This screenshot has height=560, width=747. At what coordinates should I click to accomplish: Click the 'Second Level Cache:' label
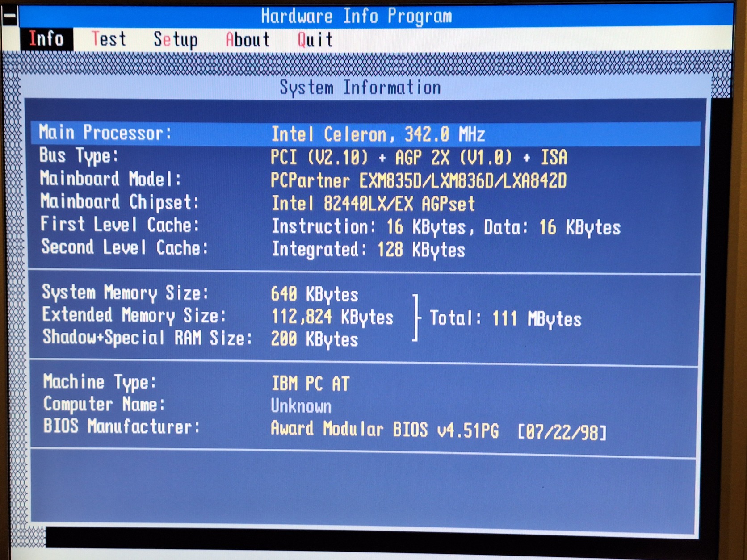click(x=125, y=247)
